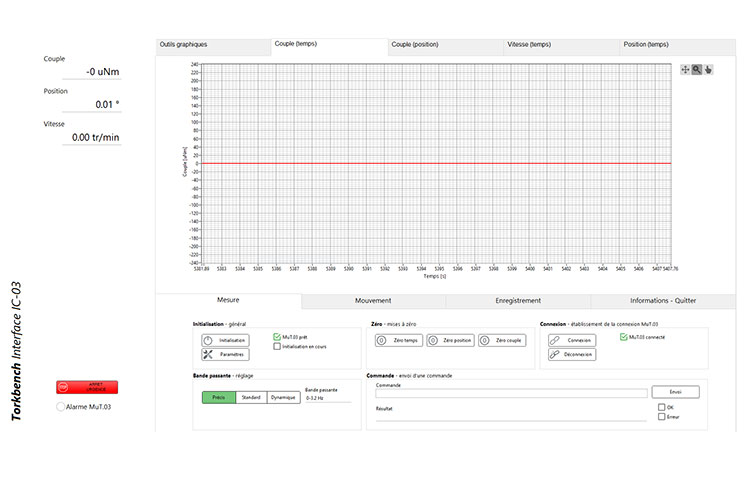Toggle the Initialisation en cours checkbox

tap(276, 346)
